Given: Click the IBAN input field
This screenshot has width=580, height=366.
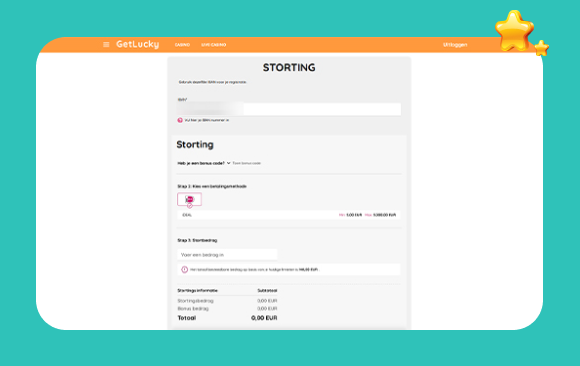Looking at the screenshot, I should (x=289, y=109).
